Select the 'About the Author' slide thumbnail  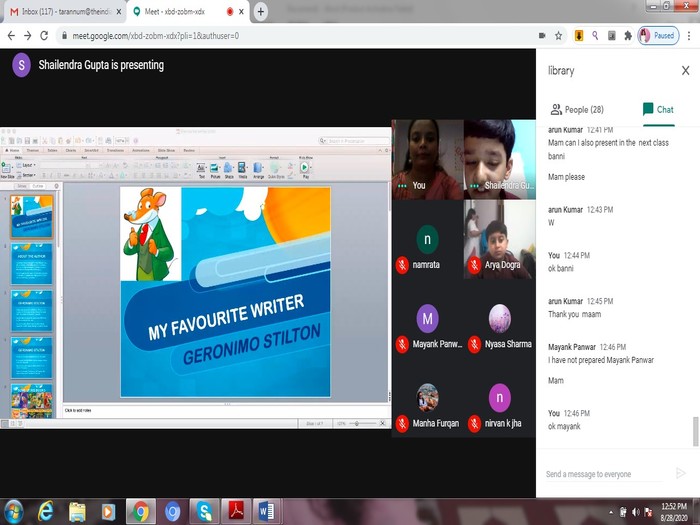pyautogui.click(x=31, y=264)
